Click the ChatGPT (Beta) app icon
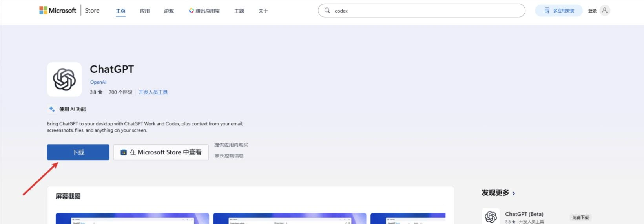Viewport: 644px width, 224px height. pos(491,216)
